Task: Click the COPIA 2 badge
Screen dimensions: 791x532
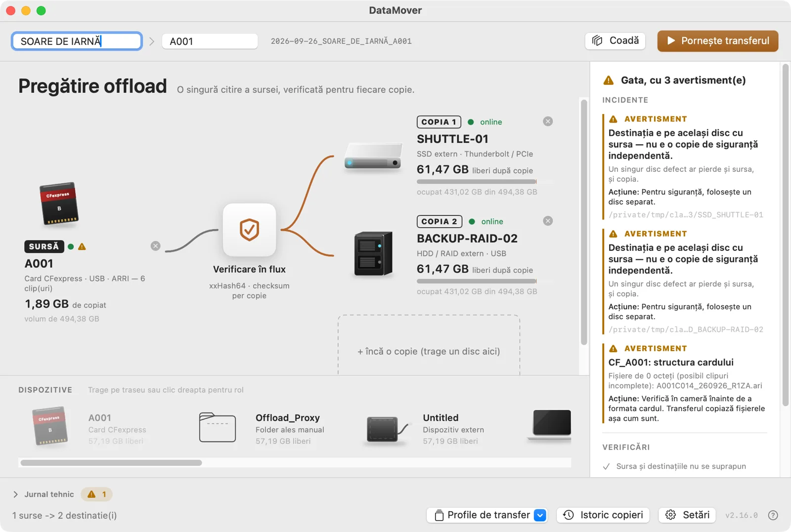Action: point(439,221)
